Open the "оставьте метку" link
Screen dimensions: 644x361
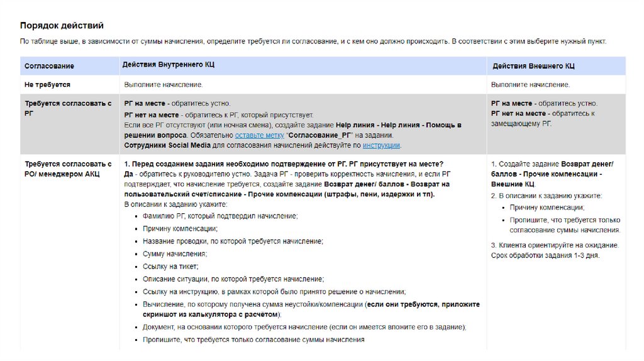click(259, 135)
